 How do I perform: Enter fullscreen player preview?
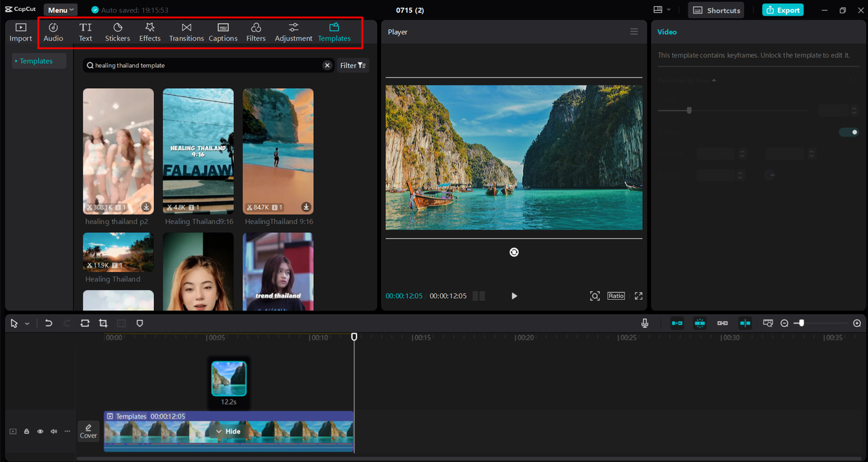(638, 296)
